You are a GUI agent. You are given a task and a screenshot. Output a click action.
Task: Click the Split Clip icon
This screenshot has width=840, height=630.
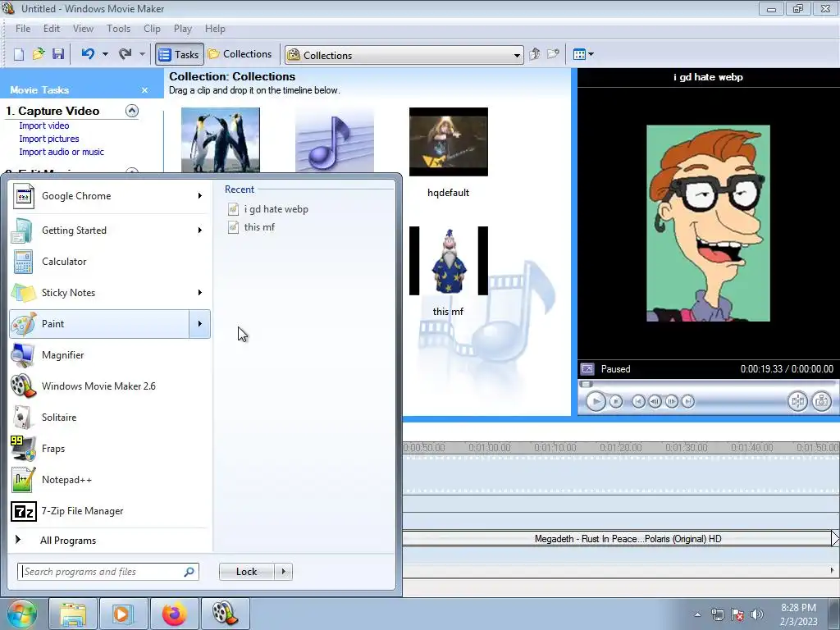pos(797,401)
